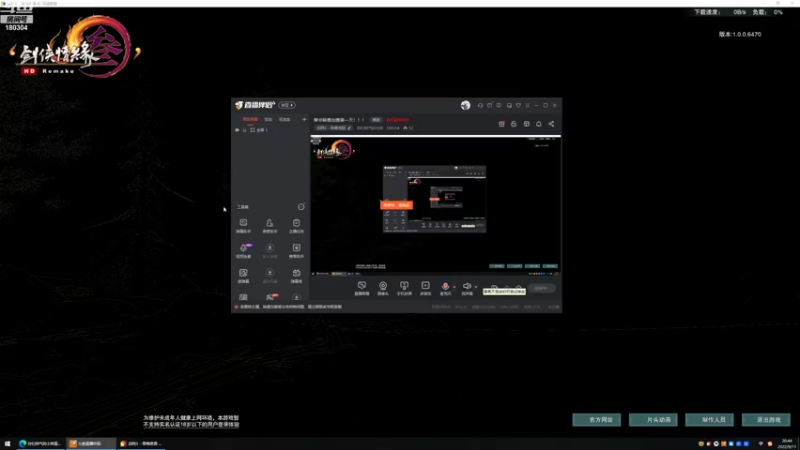Start streaming with the rounded button
Image resolution: width=800 pixels, height=450 pixels.
coord(541,288)
